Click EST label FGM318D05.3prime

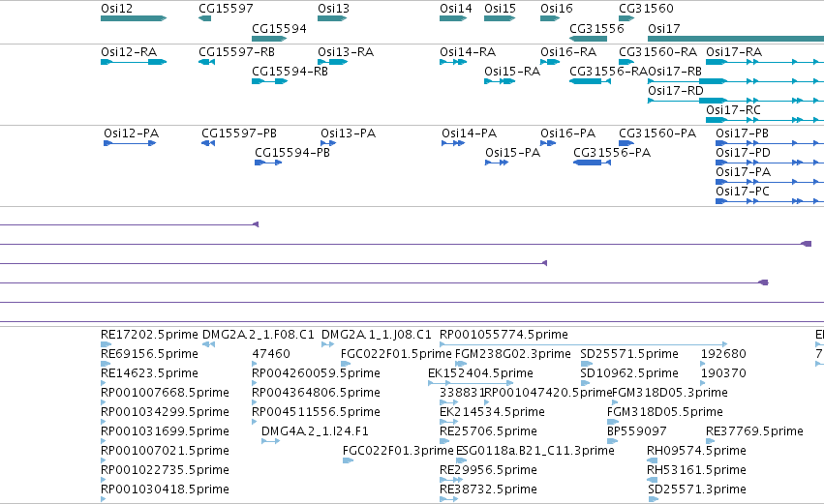(669, 393)
